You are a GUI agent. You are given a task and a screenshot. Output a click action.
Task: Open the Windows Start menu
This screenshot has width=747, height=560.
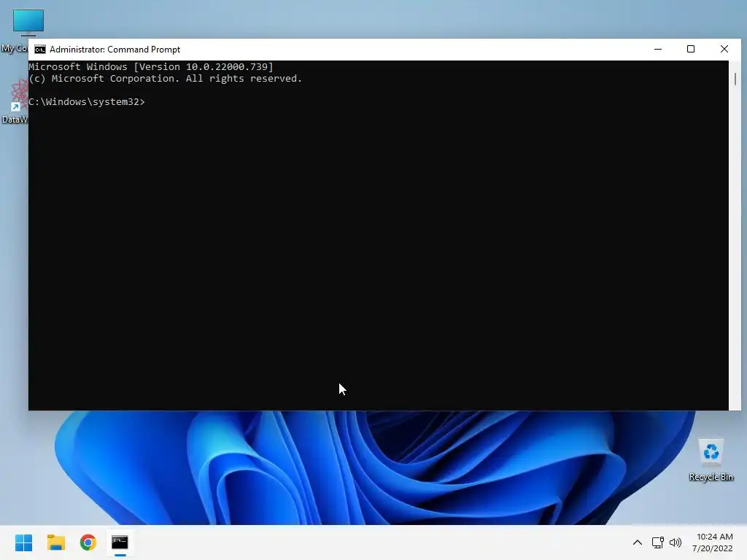click(x=23, y=542)
